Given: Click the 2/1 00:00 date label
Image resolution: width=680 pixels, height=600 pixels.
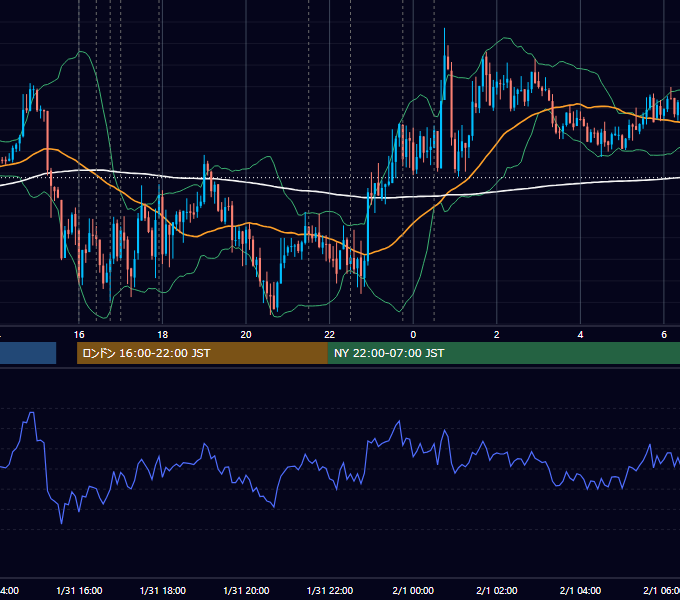Looking at the screenshot, I should pos(413,590).
